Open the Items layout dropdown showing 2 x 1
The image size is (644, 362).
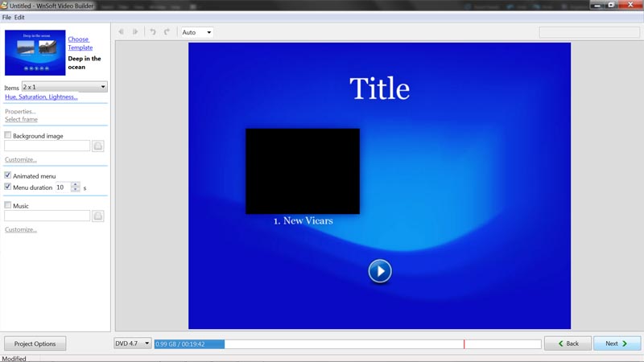[64, 87]
